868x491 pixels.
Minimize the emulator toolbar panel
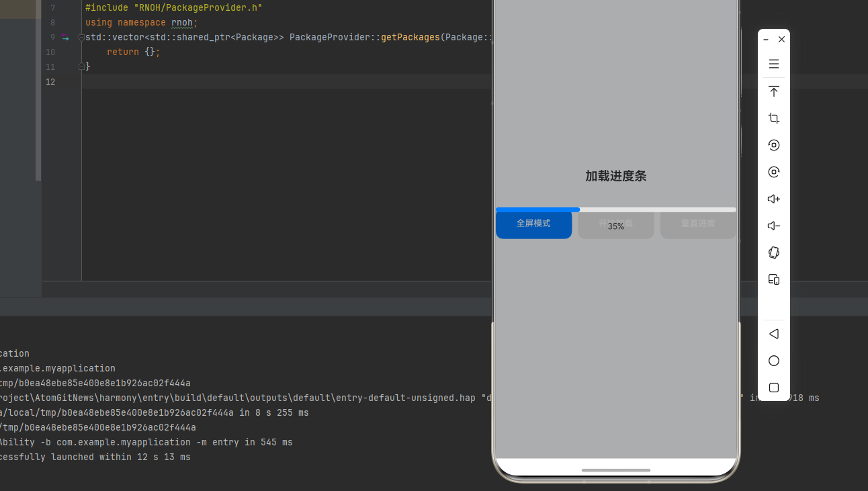[x=766, y=40]
